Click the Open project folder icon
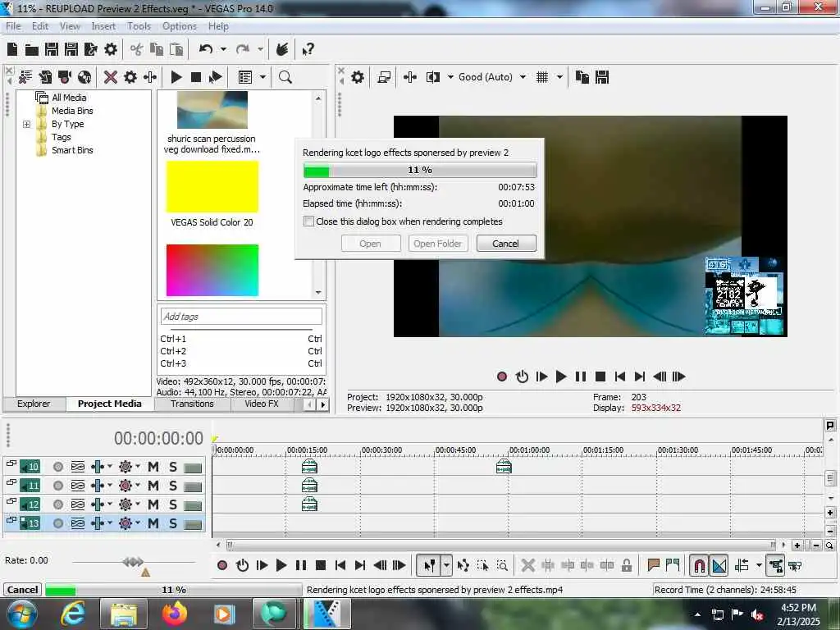This screenshot has width=840, height=630. pyautogui.click(x=32, y=50)
